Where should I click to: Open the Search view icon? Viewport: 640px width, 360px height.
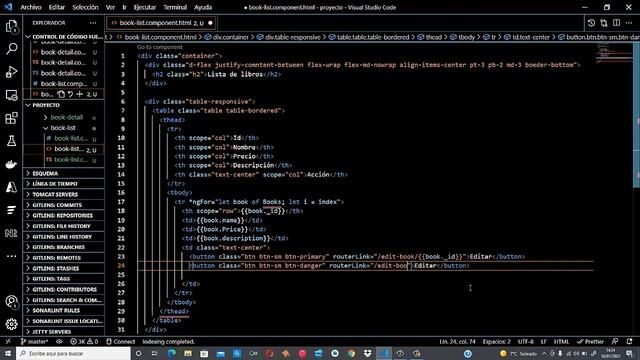click(x=11, y=49)
